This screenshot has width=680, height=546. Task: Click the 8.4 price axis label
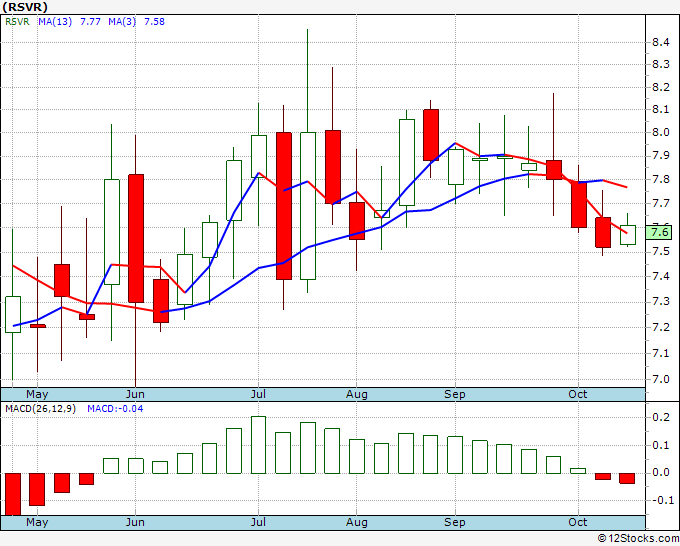point(660,42)
